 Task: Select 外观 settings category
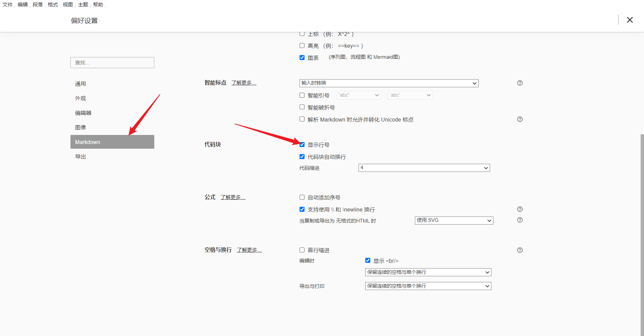coord(112,98)
